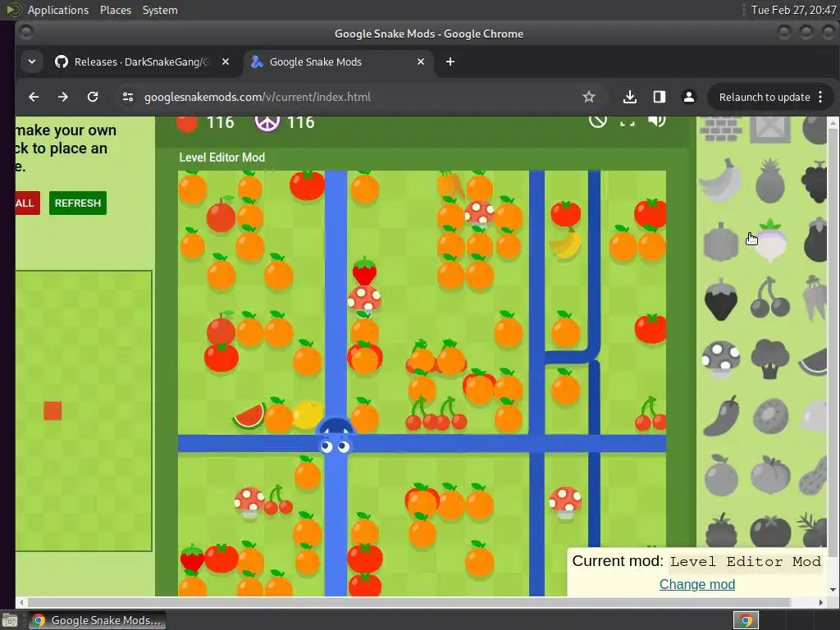Click the horizontal scrollbar at page bottom

(x=410, y=602)
